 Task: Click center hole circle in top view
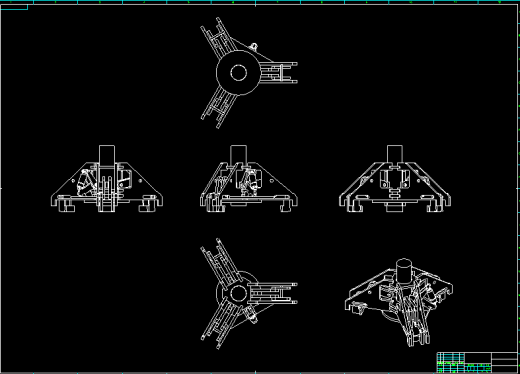point(239,73)
